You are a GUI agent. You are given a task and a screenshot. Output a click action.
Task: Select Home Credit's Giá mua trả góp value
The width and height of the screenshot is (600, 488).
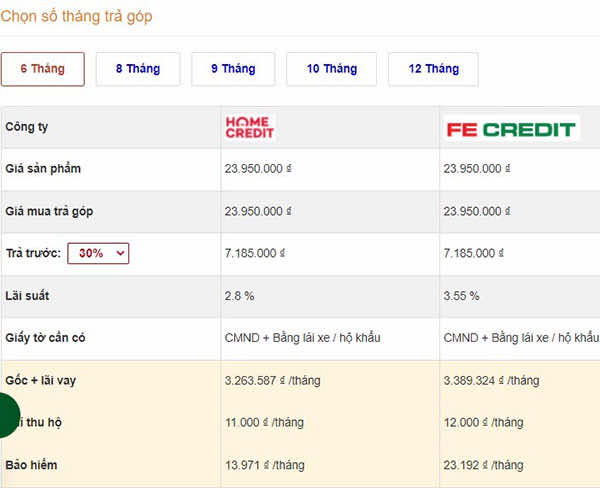pos(258,211)
